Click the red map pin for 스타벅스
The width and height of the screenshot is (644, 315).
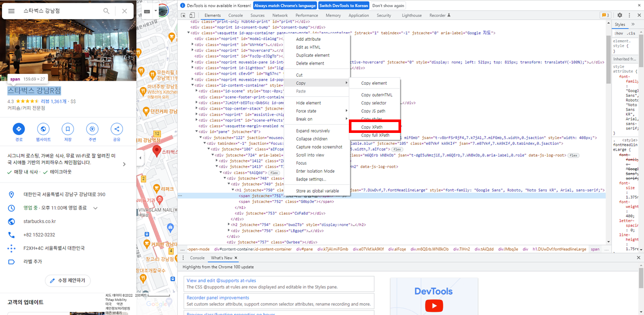pos(157,151)
